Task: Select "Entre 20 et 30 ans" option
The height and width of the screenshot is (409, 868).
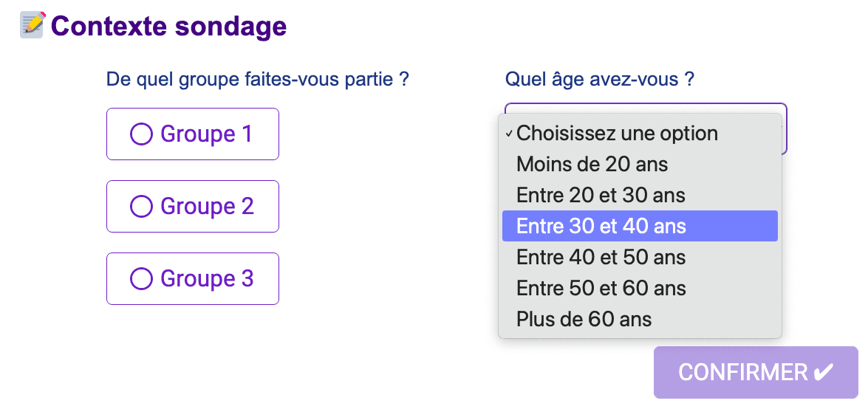Action: click(601, 196)
